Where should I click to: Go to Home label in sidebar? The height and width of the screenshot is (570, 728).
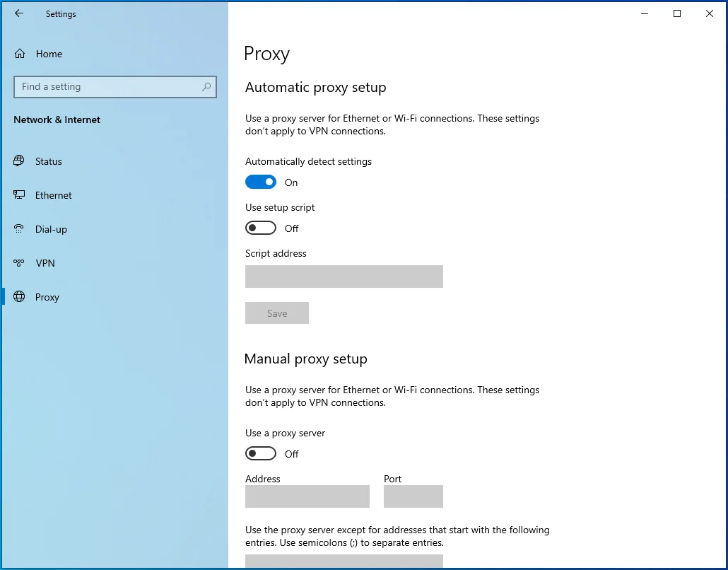(x=49, y=54)
